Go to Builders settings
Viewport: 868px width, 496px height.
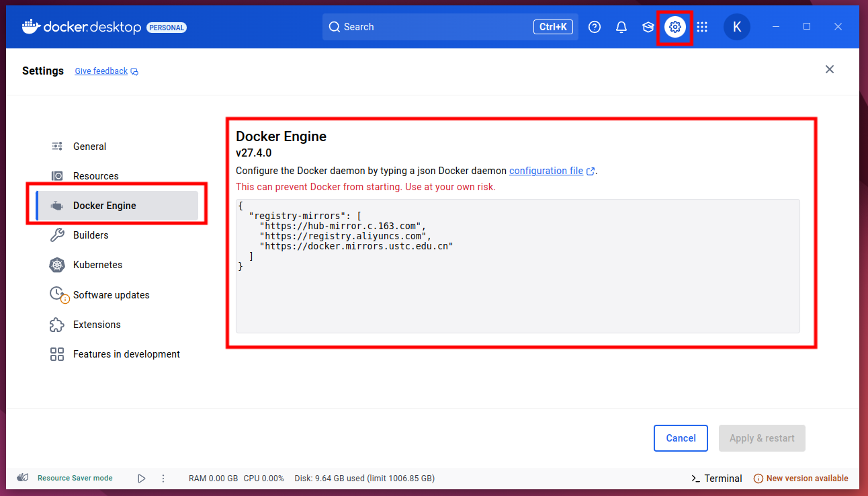[x=91, y=235]
